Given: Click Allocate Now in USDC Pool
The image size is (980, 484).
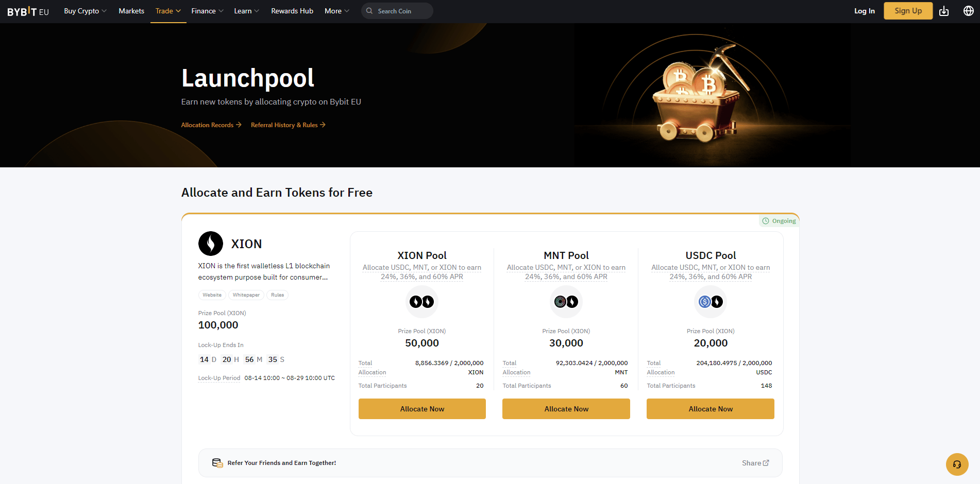Looking at the screenshot, I should point(711,409).
